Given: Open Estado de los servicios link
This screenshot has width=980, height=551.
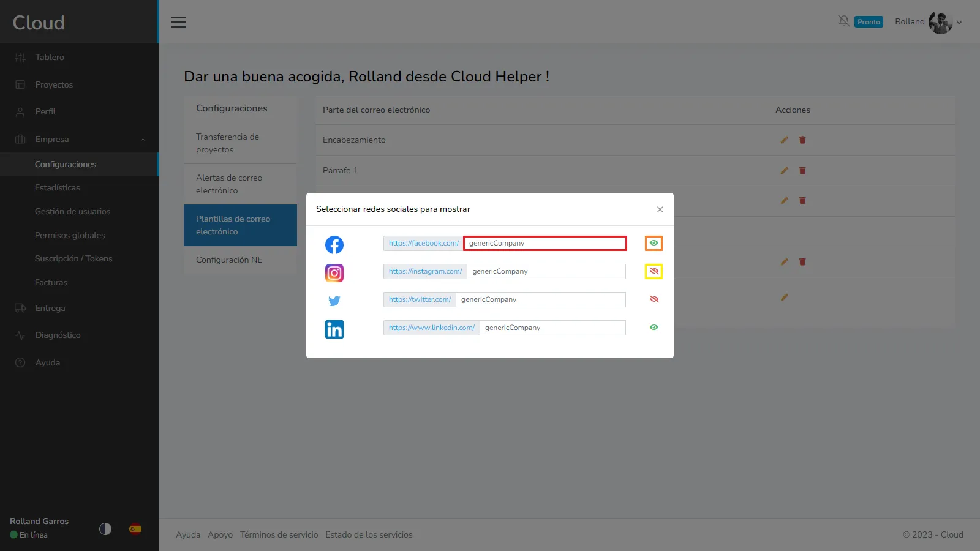Looking at the screenshot, I should tap(369, 535).
